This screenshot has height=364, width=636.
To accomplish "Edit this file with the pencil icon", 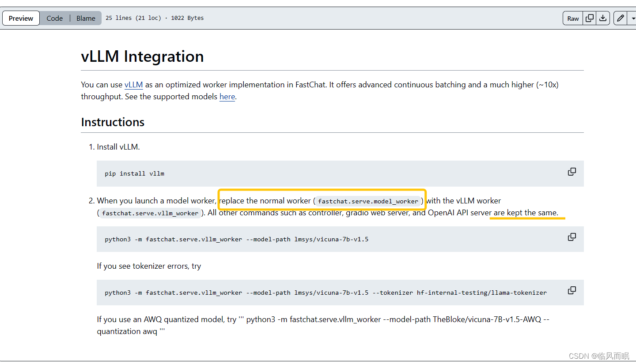I will (x=620, y=18).
